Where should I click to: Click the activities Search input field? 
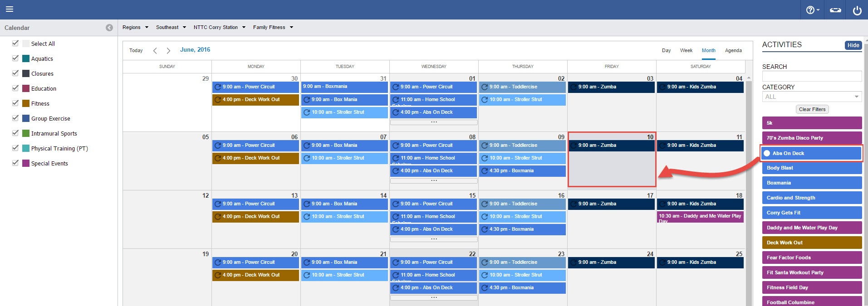811,76
